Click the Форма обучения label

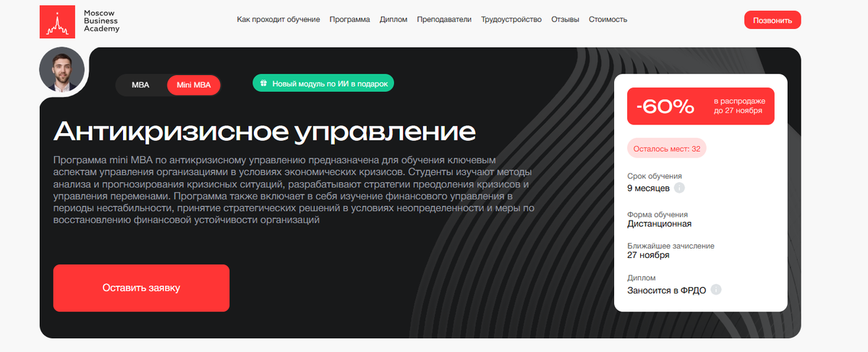[658, 215]
